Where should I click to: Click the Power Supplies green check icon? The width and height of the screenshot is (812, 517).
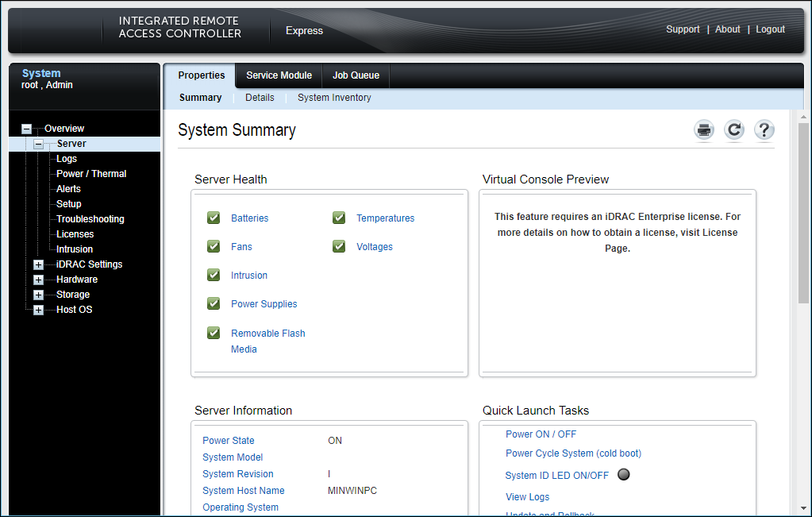coord(214,303)
